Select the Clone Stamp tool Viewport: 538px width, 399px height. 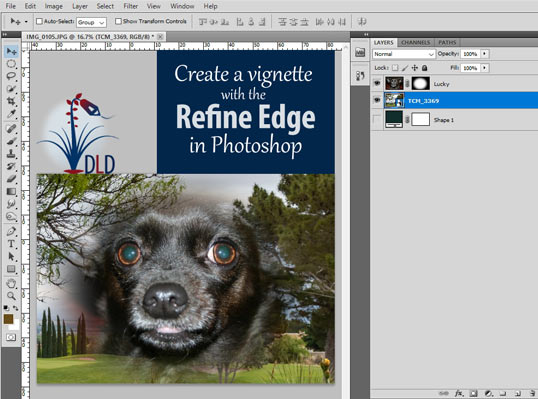point(11,154)
